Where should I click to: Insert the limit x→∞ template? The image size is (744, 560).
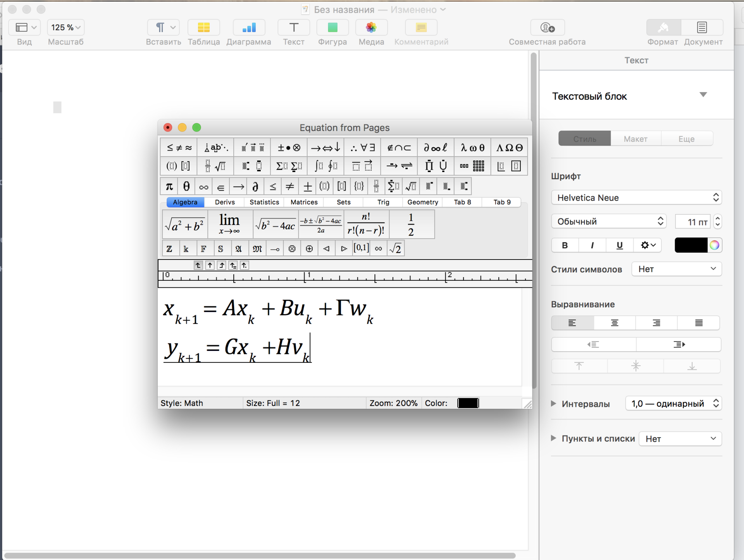tap(230, 225)
